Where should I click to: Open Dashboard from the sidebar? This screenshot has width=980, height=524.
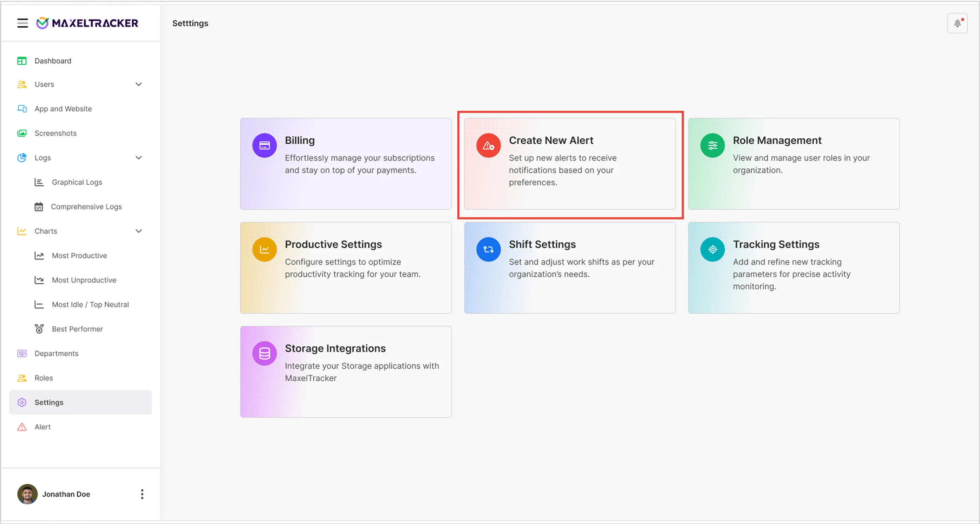81,61
